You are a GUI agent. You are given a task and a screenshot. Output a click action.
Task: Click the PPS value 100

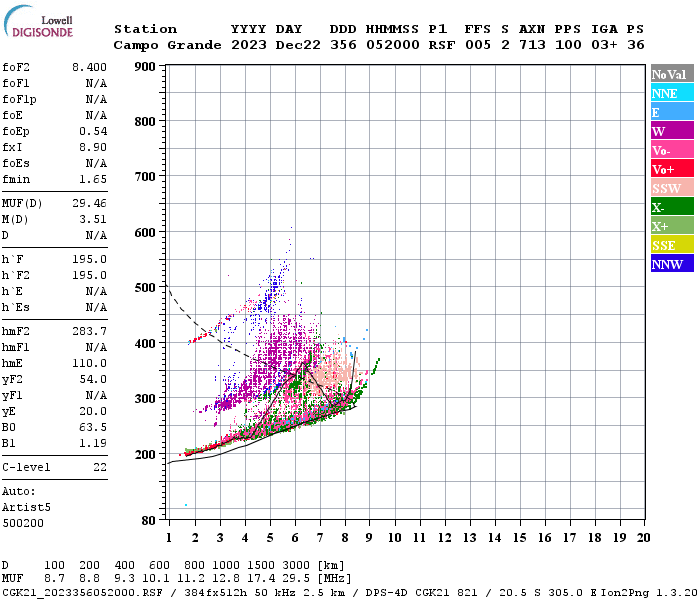tap(568, 45)
